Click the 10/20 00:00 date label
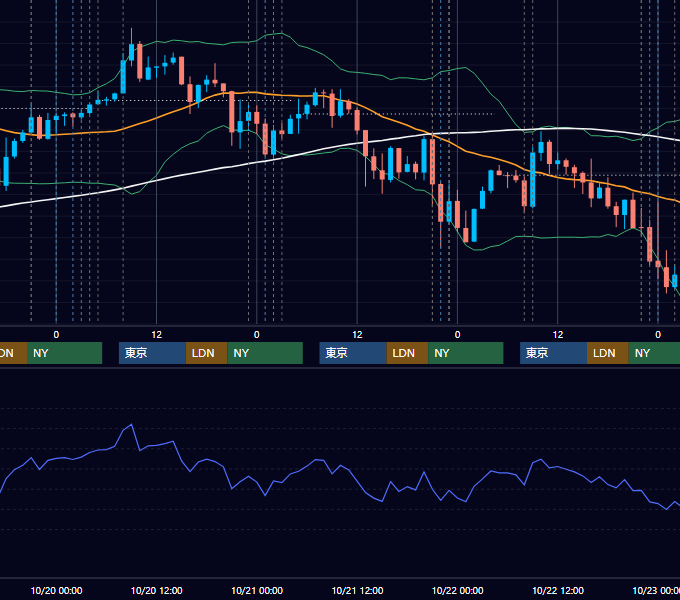Viewport: 680px width, 600px height. coord(56,590)
